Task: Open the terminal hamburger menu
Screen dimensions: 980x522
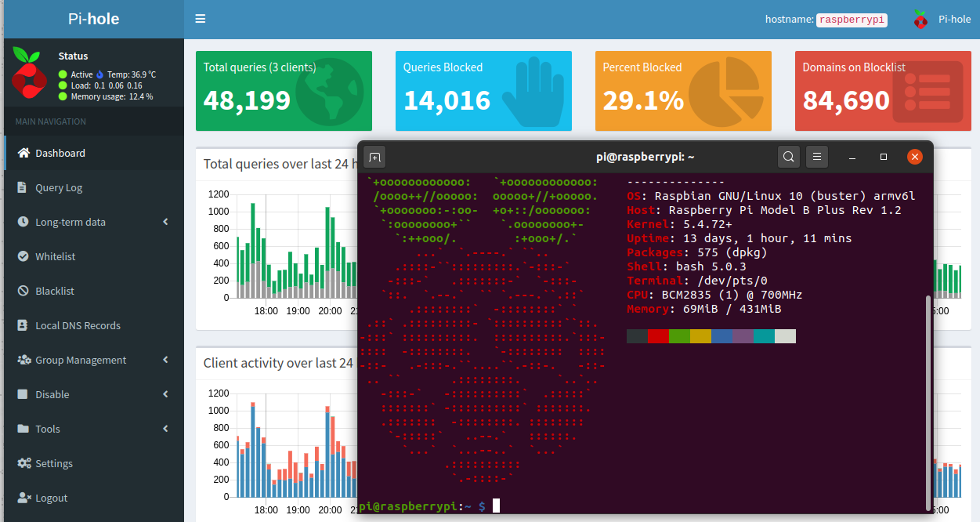Action: coord(817,157)
